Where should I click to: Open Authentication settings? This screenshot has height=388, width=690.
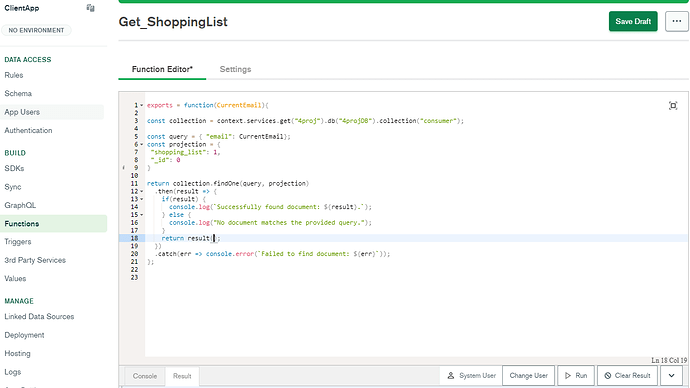point(28,131)
